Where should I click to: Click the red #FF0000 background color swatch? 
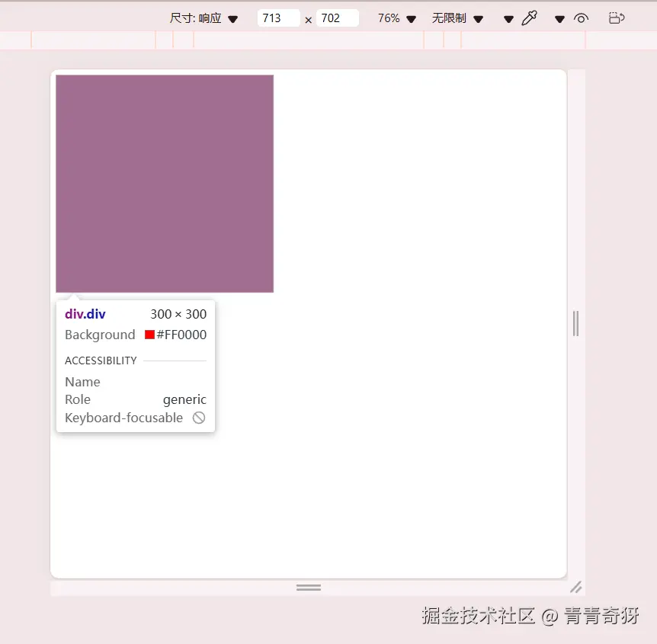pyautogui.click(x=149, y=335)
